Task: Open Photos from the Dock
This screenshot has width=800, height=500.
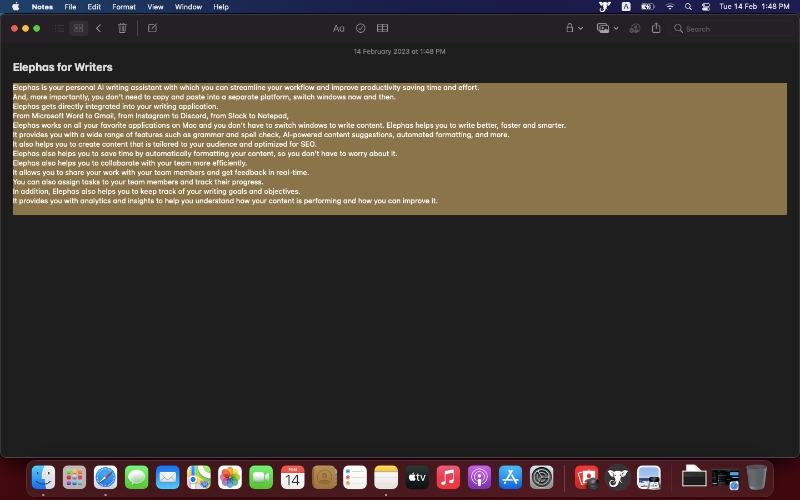Action: 230,478
